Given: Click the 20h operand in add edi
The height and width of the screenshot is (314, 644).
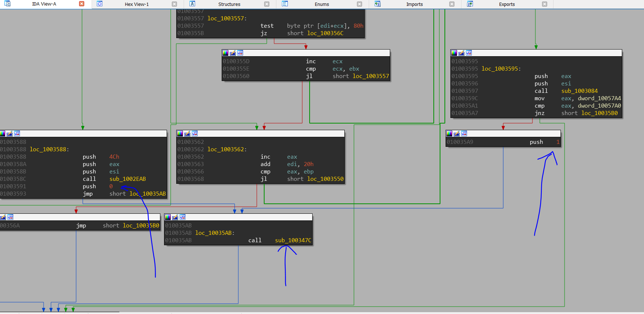Looking at the screenshot, I should click(309, 164).
